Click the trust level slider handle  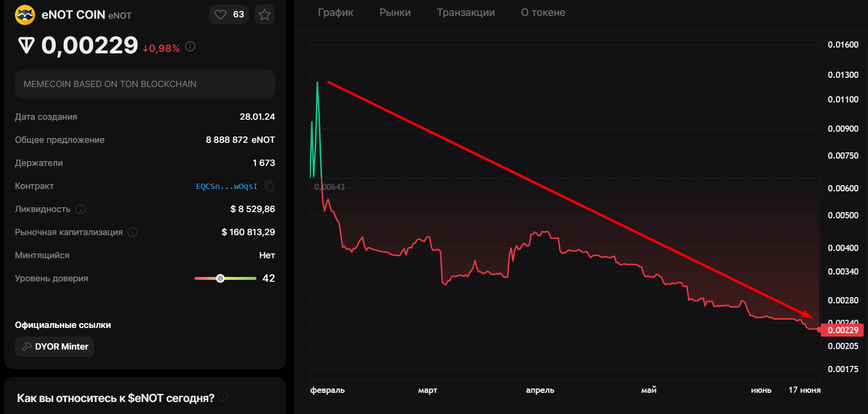pos(220,278)
